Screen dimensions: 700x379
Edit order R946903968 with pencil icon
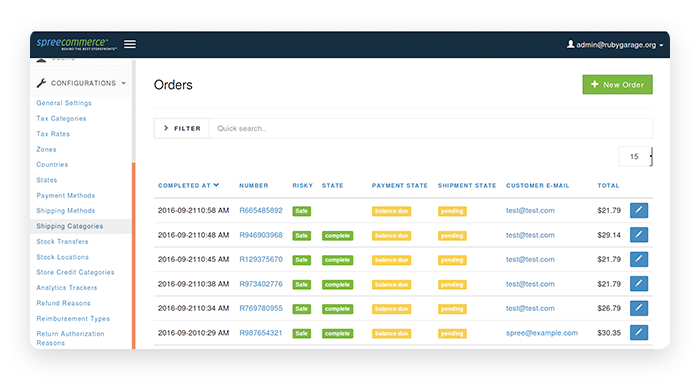(x=639, y=235)
